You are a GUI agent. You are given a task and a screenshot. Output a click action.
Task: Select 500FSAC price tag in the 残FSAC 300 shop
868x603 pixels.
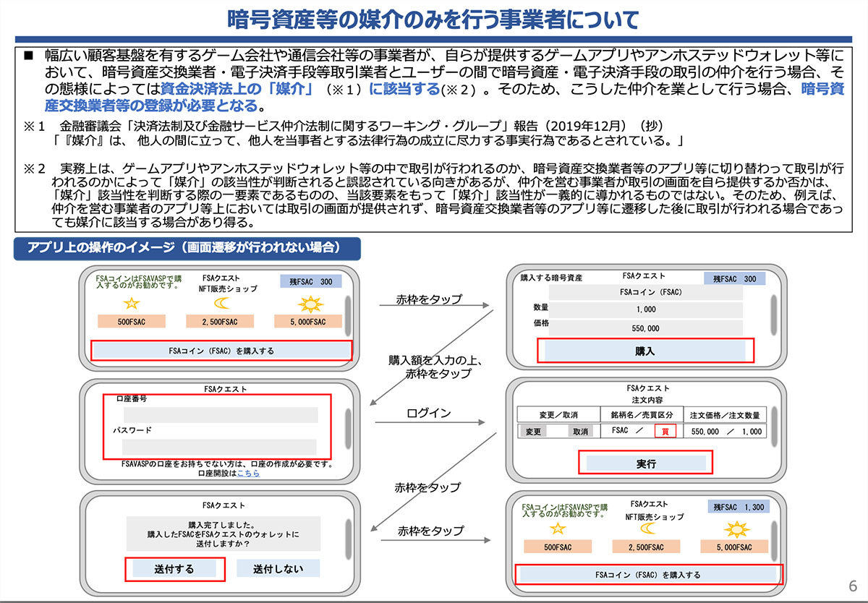132,322
